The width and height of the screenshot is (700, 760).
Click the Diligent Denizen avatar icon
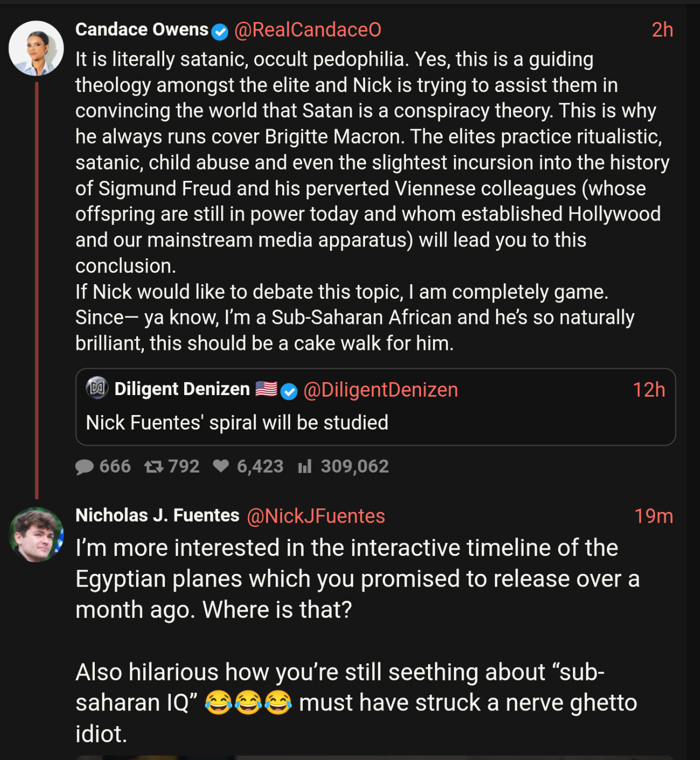tap(97, 388)
